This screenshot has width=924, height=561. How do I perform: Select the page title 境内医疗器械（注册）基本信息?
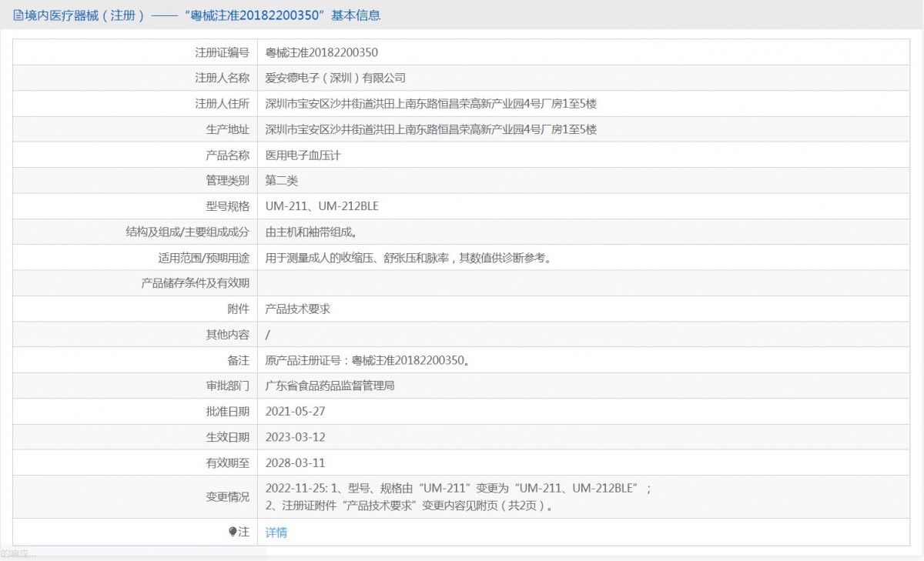point(202,15)
